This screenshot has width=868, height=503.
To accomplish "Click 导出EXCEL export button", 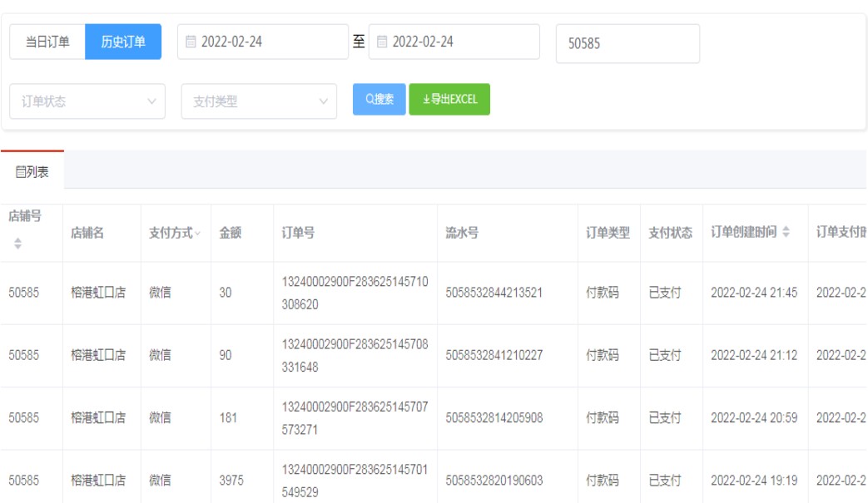I will 449,99.
